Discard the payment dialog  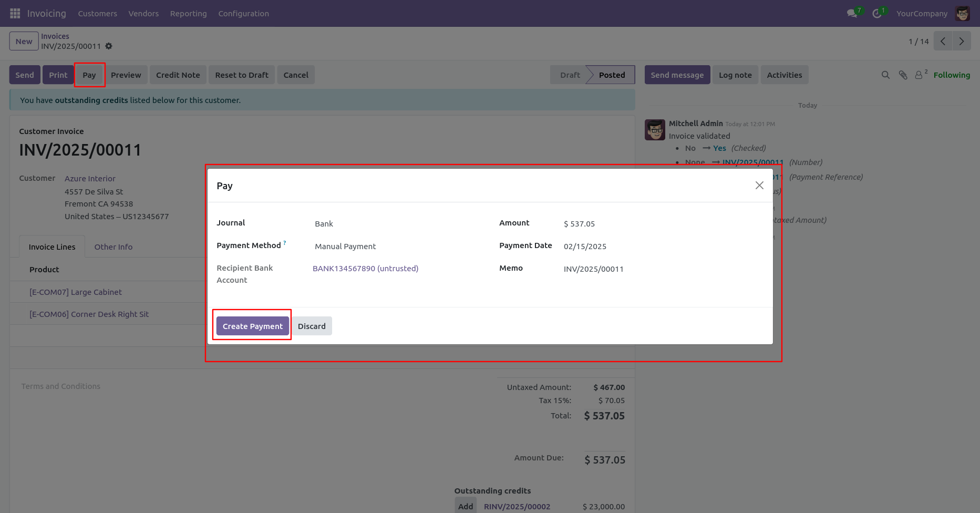[312, 326]
